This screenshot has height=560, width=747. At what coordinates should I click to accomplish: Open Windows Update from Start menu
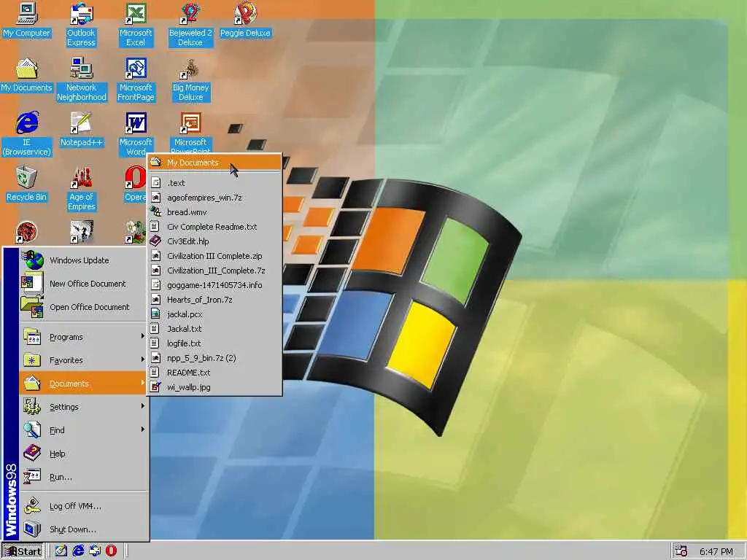[x=83, y=260]
